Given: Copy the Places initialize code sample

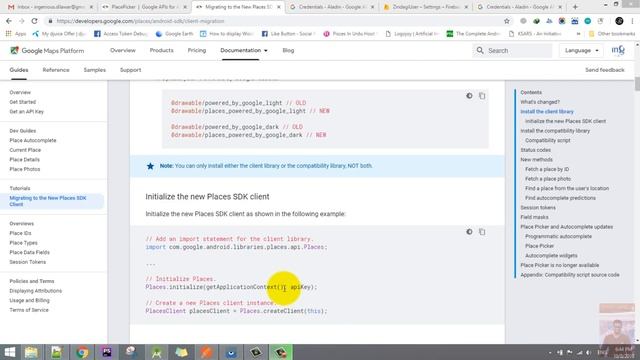Looking at the screenshot, I should click(482, 232).
